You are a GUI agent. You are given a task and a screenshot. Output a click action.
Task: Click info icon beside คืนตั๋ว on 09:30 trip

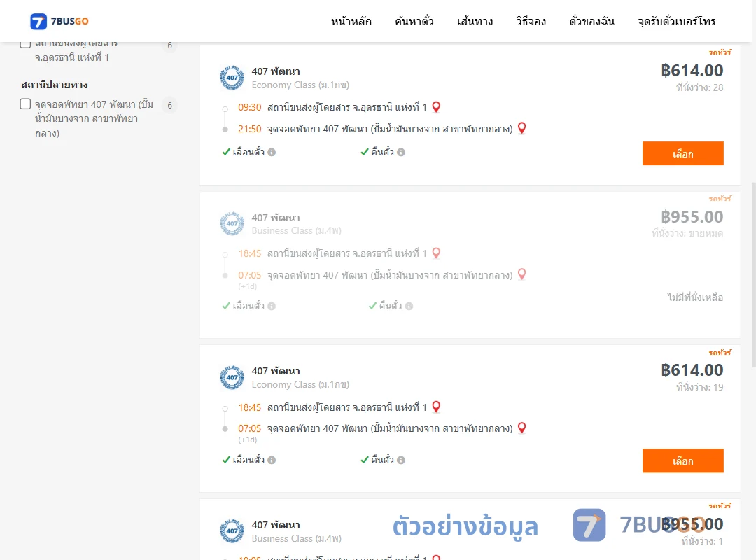401,153
